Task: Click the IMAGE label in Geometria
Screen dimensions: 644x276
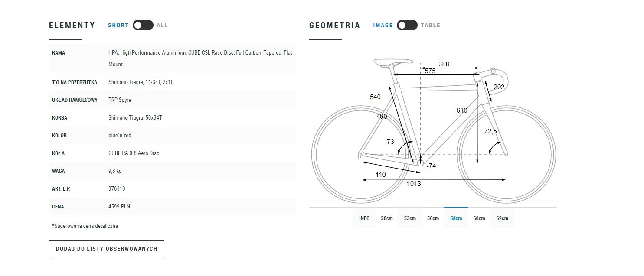Action: pyautogui.click(x=383, y=25)
